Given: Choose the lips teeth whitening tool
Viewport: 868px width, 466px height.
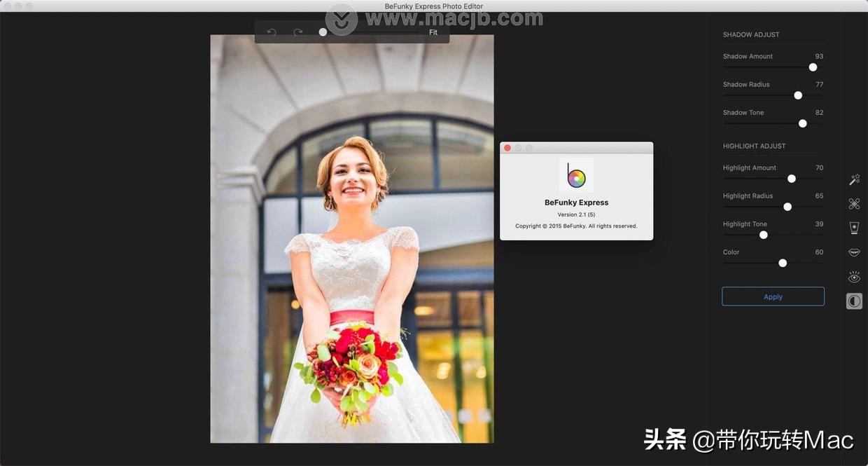Looking at the screenshot, I should 854,252.
